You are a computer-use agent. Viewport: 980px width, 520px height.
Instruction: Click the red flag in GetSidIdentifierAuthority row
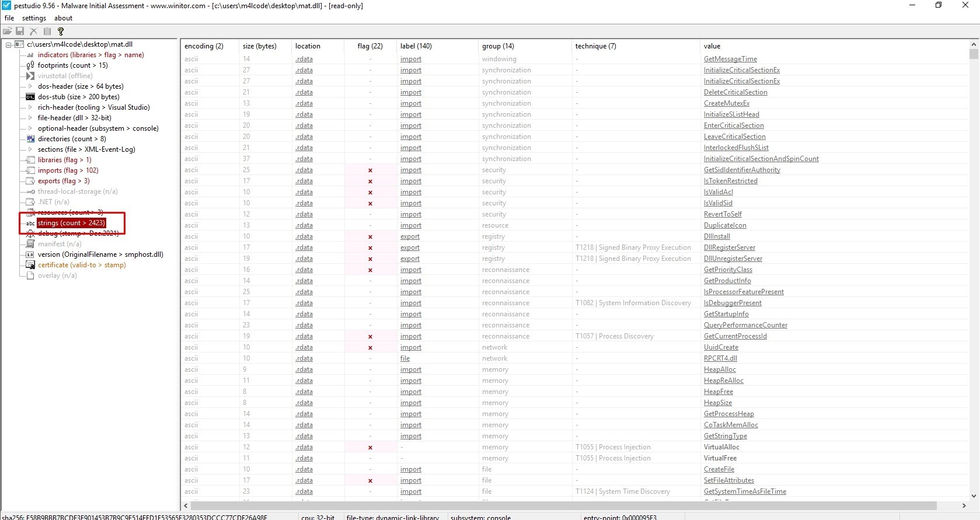pos(370,170)
